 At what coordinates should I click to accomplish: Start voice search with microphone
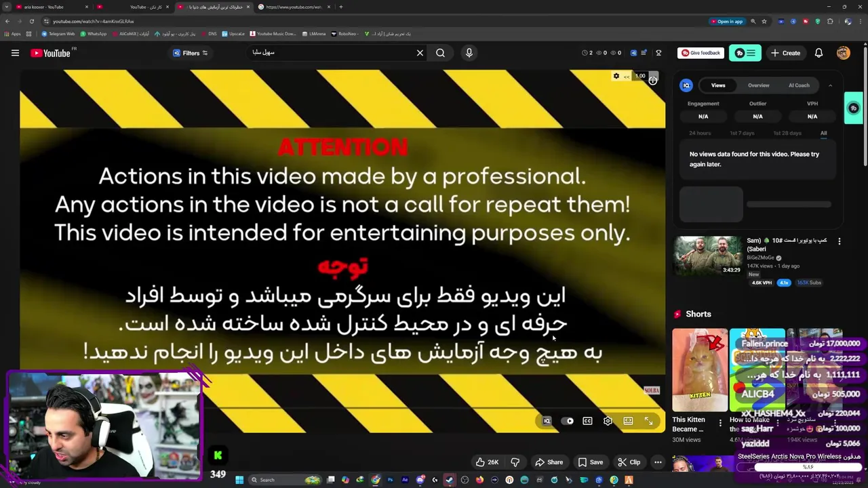(469, 53)
